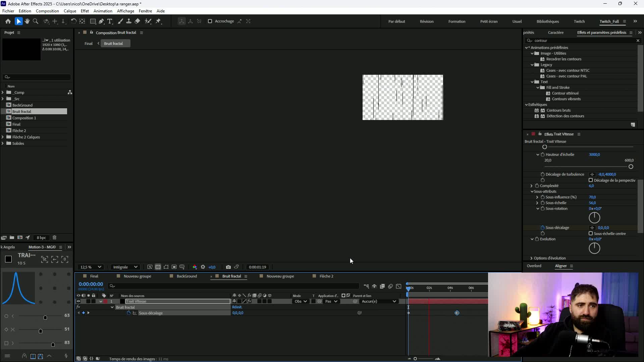The height and width of the screenshot is (362, 644).
Task: Select the Hand tool
Action: tap(27, 21)
